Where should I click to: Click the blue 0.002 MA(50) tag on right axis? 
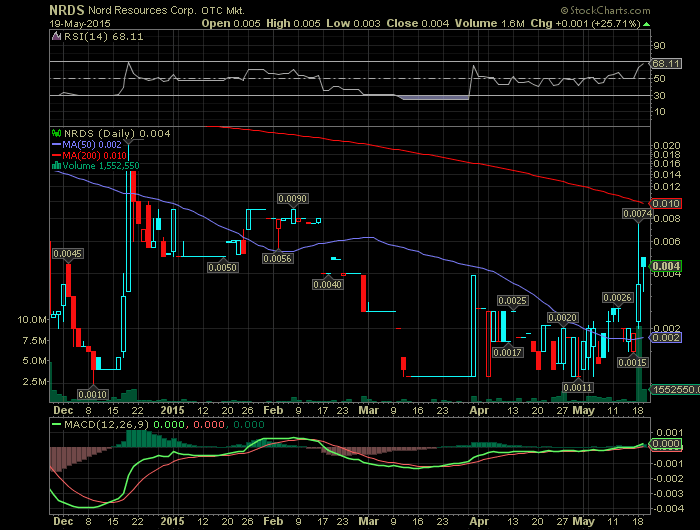(666, 338)
